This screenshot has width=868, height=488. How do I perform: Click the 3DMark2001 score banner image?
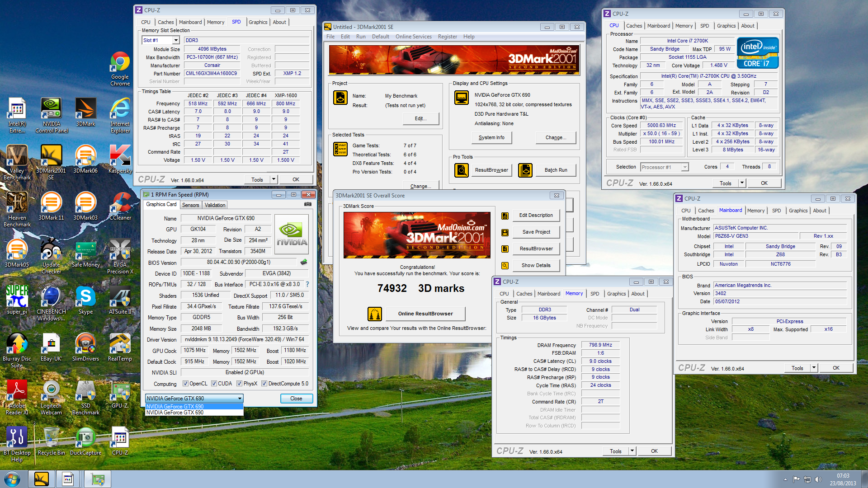417,235
